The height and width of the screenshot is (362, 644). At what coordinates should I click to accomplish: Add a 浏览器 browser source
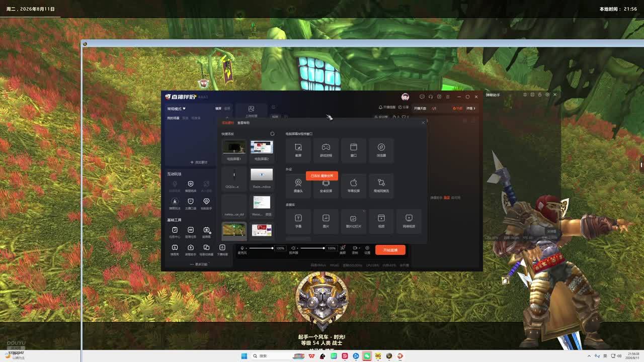pyautogui.click(x=381, y=150)
